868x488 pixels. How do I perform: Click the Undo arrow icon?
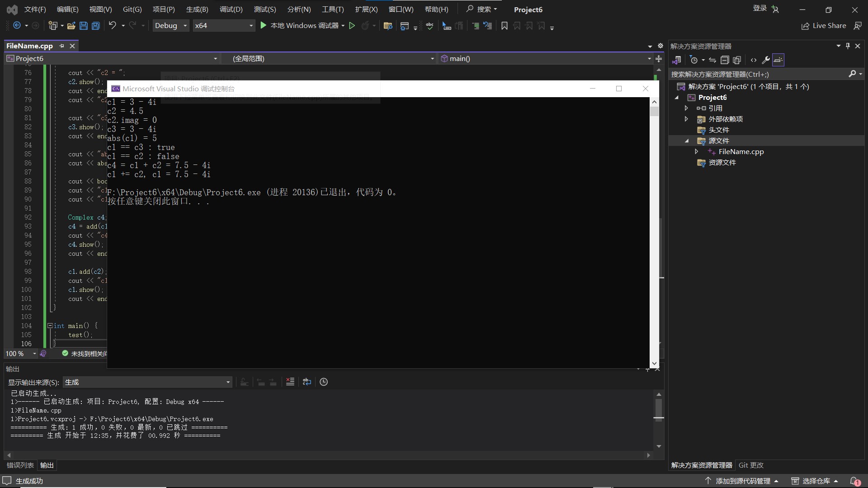113,26
